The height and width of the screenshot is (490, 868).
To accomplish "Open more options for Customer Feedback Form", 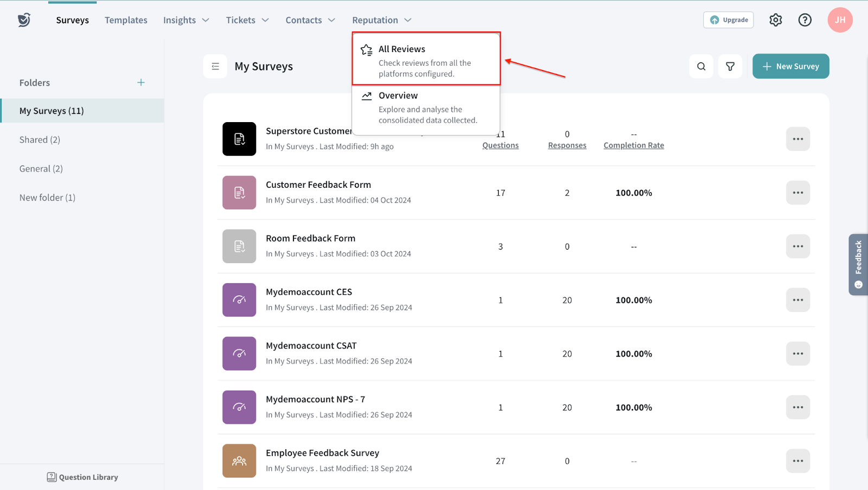I will (797, 193).
